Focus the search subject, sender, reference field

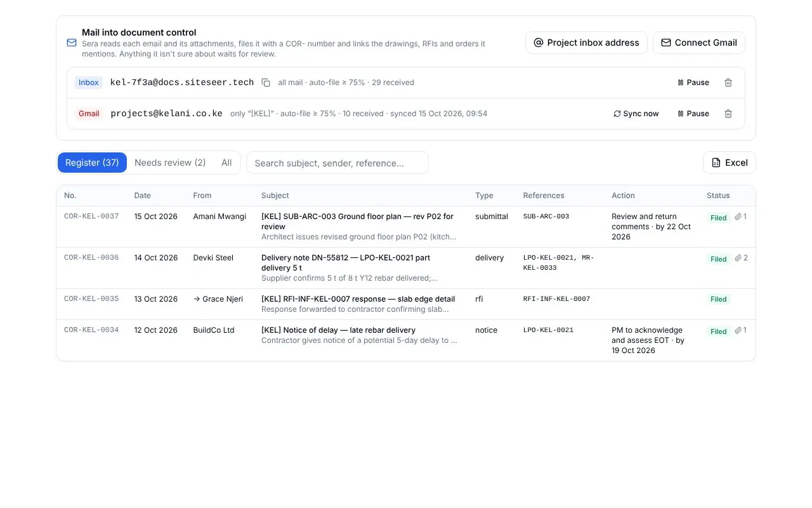(337, 163)
